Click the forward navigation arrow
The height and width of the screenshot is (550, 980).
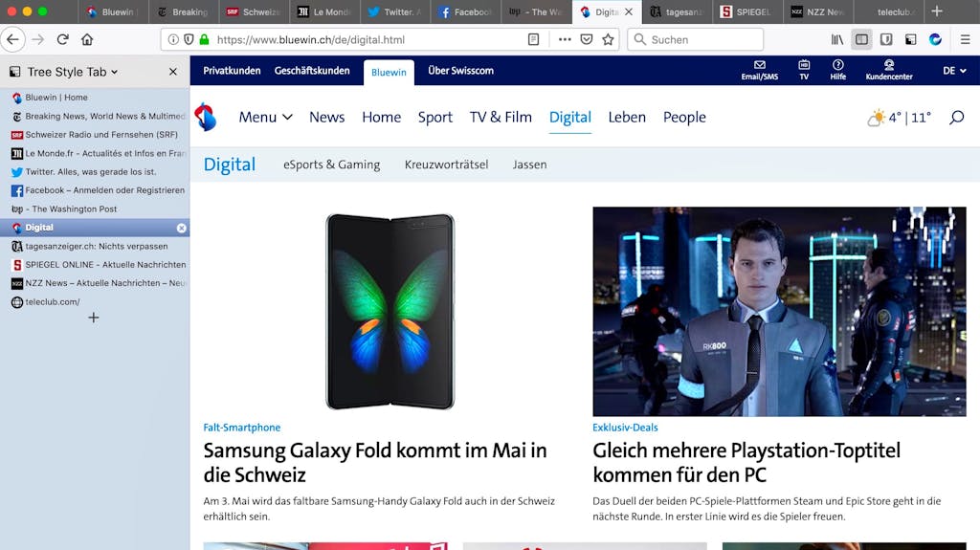pos(38,39)
